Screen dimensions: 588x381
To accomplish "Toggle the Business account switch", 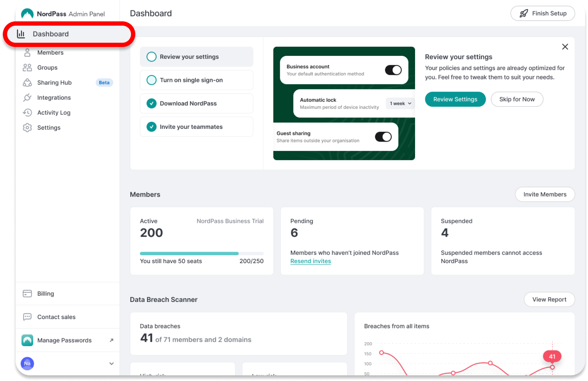I will 393,70.
